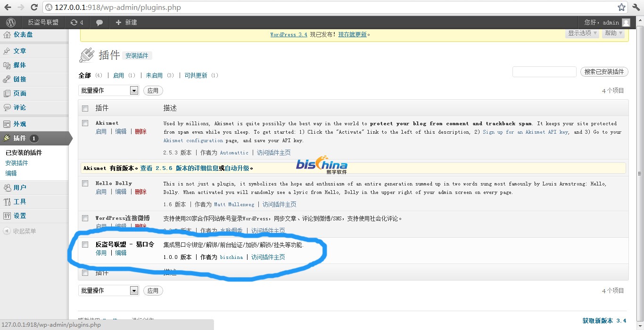Click the 链接 links icon in sidebar
This screenshot has width=644, height=330.
tap(7, 79)
